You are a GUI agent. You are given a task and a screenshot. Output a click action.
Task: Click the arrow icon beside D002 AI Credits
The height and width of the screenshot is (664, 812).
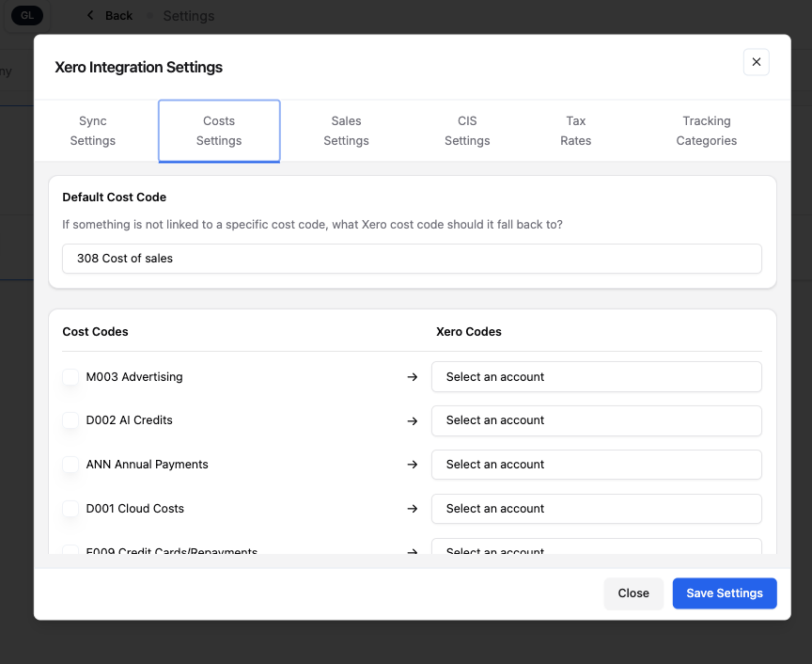413,421
